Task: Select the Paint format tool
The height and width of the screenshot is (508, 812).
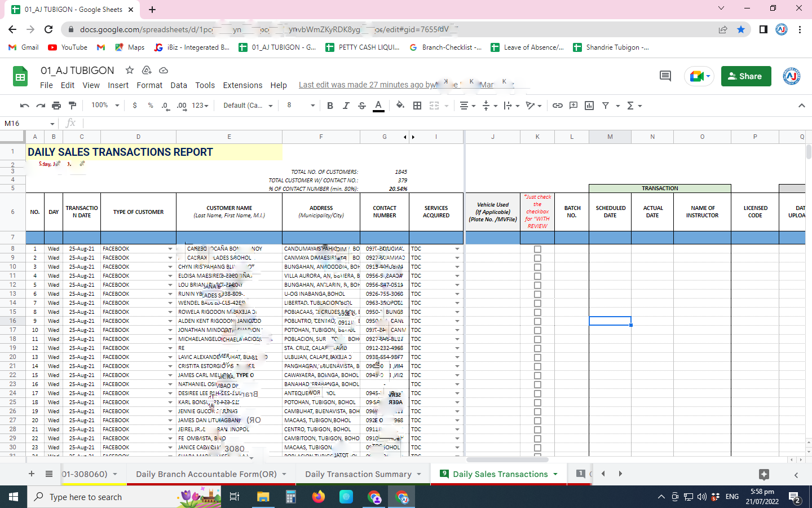Action: [72, 106]
